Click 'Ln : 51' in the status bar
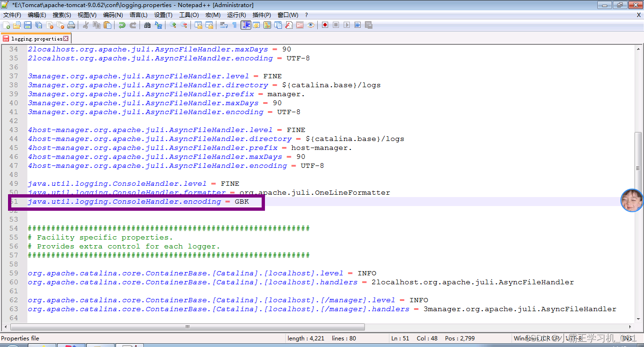Viewport: 644px width, 347px height. pos(400,339)
